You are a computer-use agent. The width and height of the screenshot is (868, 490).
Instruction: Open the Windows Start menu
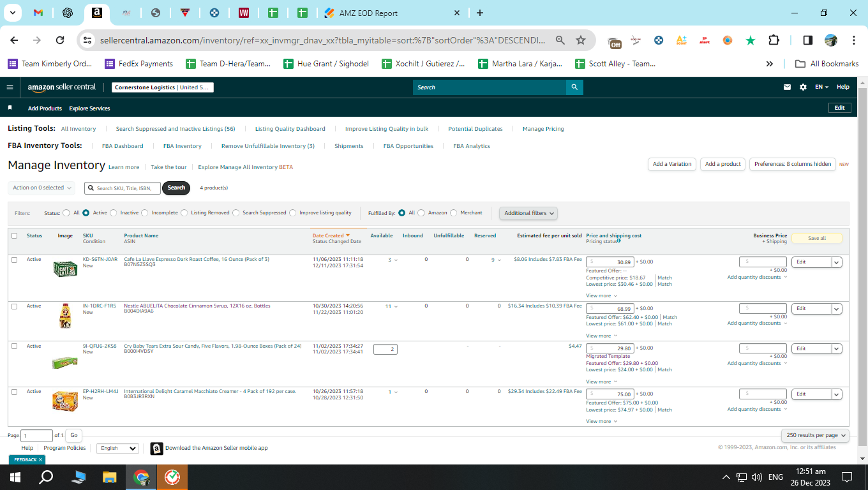pos(15,477)
